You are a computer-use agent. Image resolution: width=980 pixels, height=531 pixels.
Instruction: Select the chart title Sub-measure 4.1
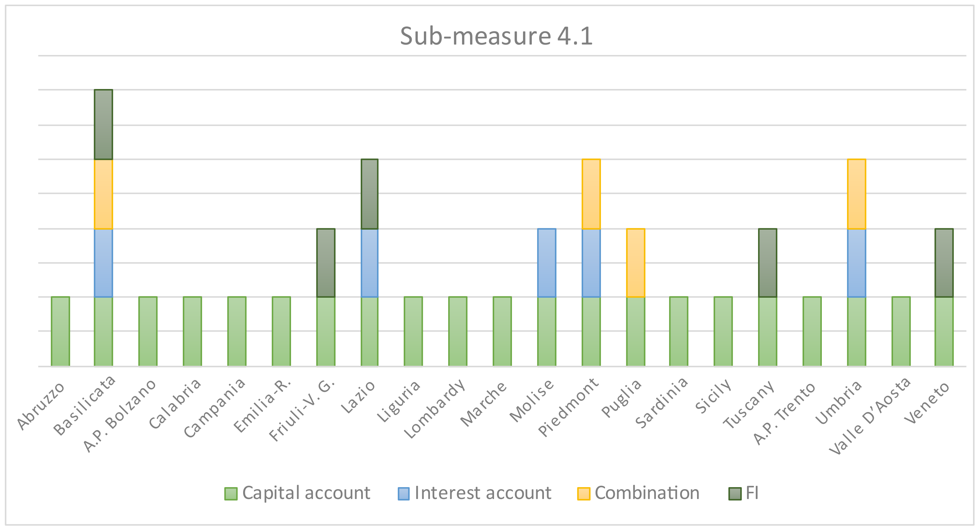[x=496, y=36]
